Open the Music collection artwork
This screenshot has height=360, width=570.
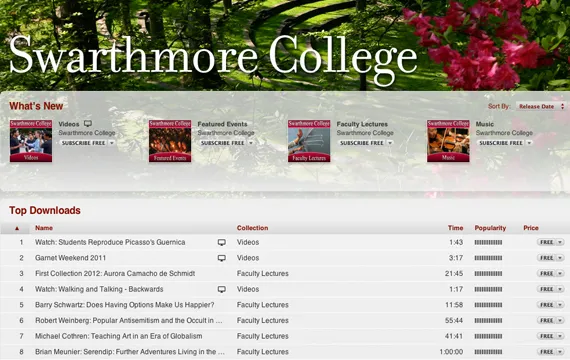[x=448, y=141]
